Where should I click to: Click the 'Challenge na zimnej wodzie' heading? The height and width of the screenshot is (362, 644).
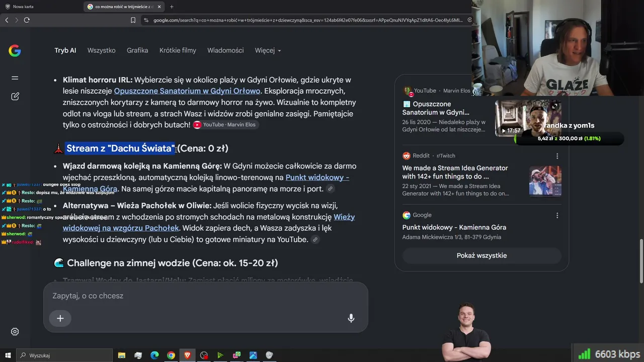(172, 263)
